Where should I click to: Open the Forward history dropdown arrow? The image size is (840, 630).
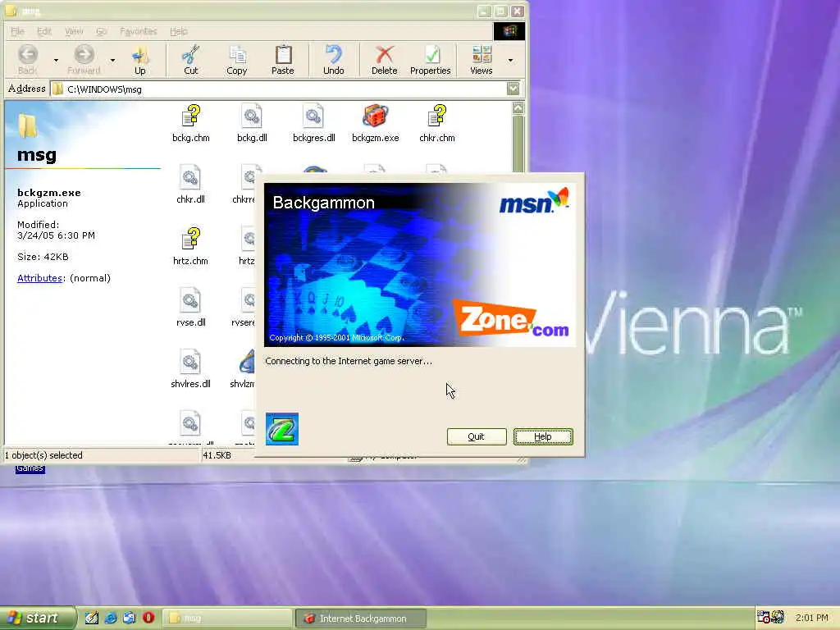click(112, 60)
